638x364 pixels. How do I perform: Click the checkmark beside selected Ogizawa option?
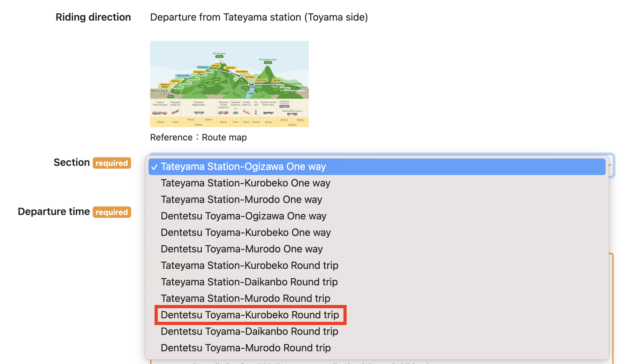tap(154, 167)
